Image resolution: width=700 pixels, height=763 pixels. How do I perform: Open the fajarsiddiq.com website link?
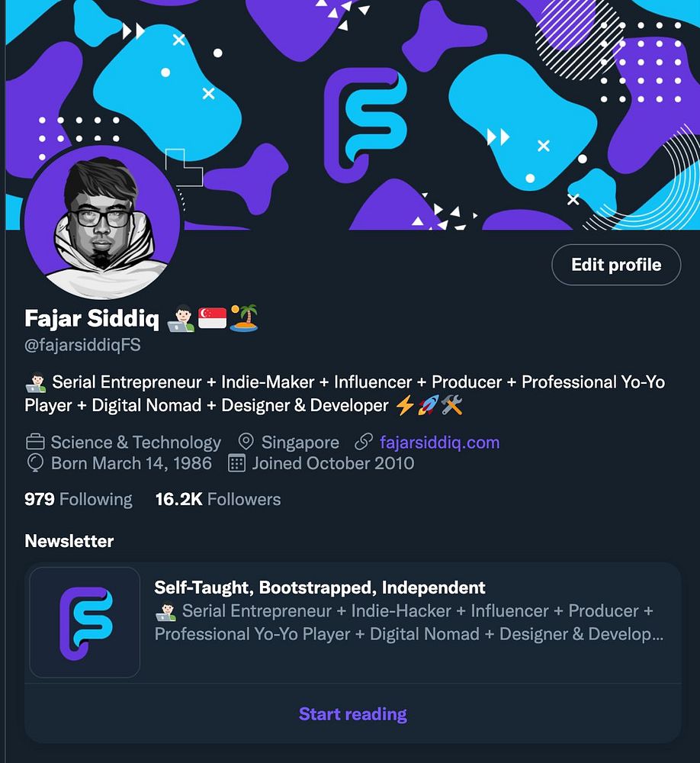439,443
